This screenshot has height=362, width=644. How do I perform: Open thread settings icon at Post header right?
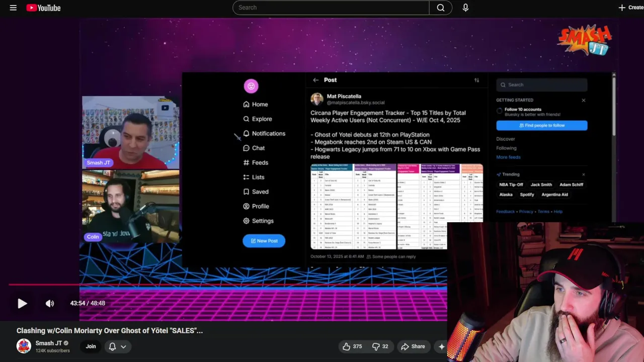[x=476, y=80]
